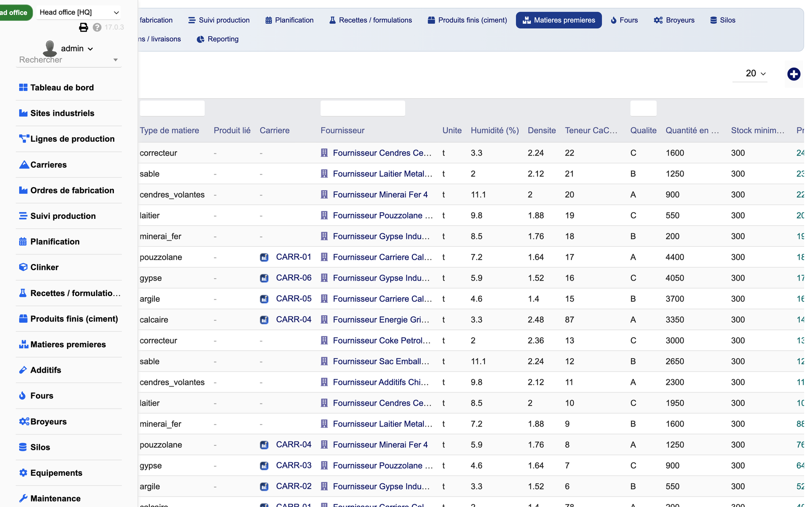The image size is (812, 507).
Task: Open the Rechercher search dropdown
Action: pos(68,60)
